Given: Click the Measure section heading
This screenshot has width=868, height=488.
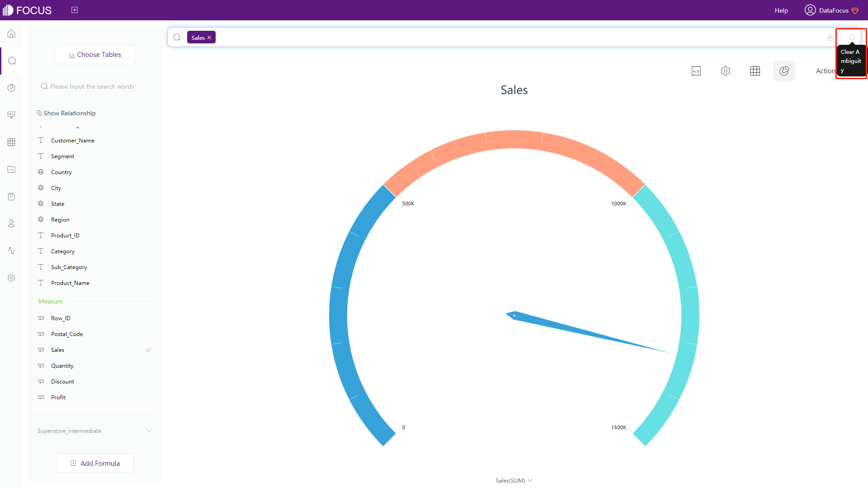Looking at the screenshot, I should 51,301.
